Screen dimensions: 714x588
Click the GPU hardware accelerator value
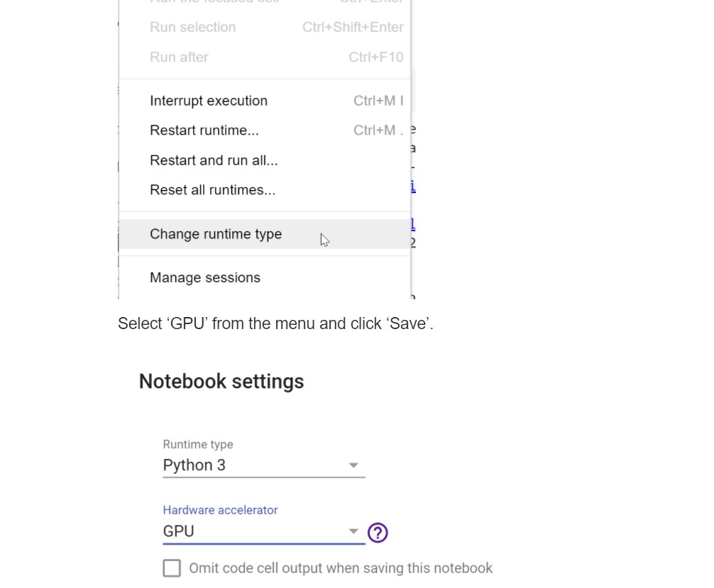point(179,531)
